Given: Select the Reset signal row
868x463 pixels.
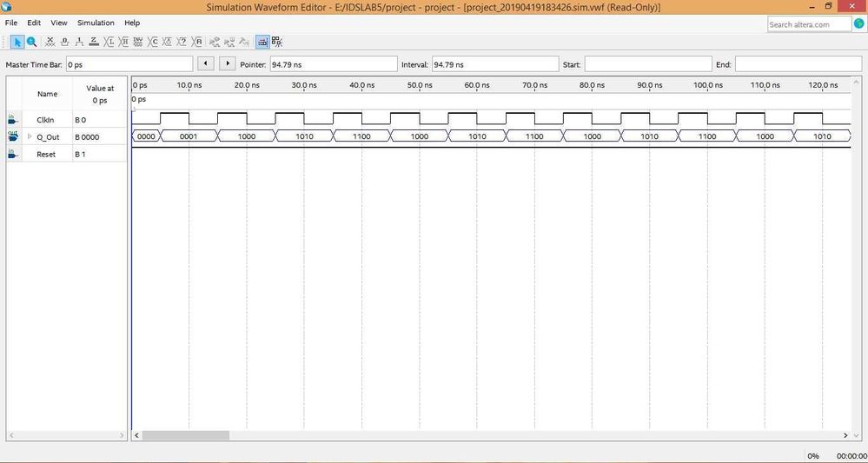Looking at the screenshot, I should pos(66,154).
